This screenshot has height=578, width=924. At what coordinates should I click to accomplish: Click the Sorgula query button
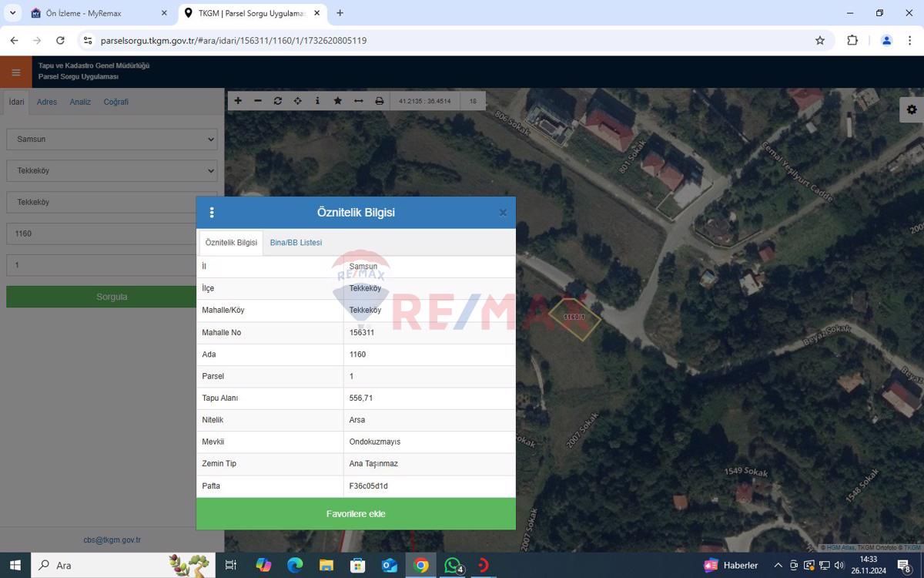pos(112,296)
